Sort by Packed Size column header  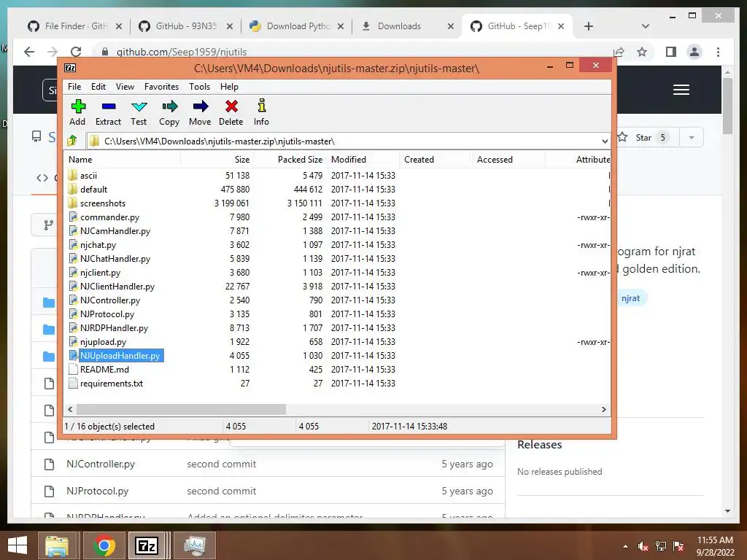click(290, 160)
